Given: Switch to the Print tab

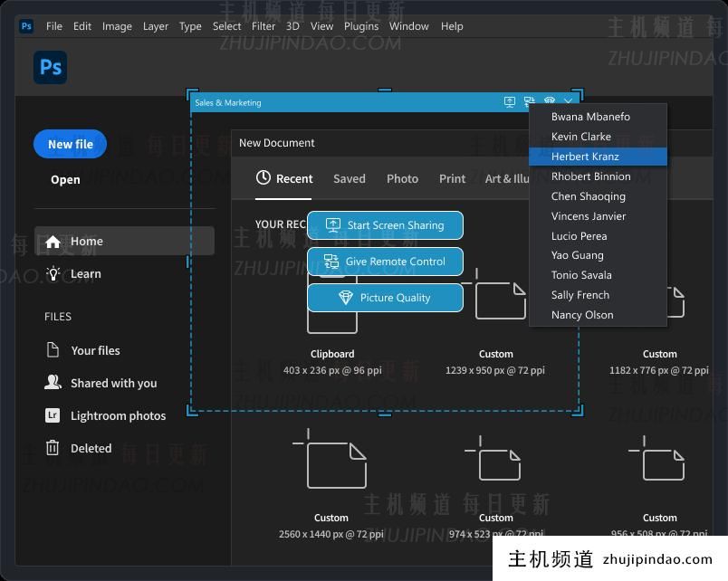Looking at the screenshot, I should coord(452,178).
